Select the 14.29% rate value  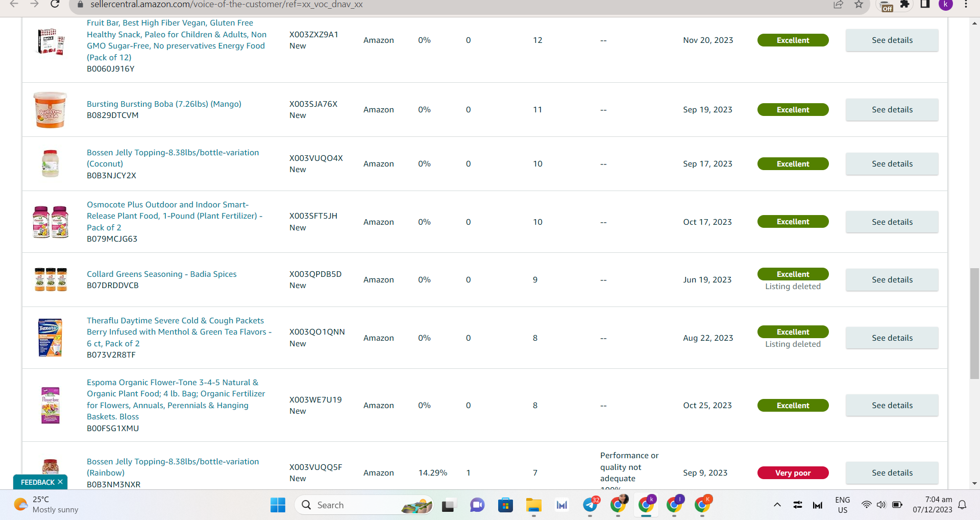pos(433,473)
